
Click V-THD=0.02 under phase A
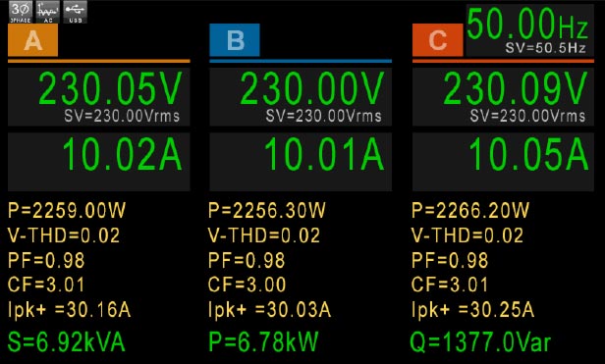click(x=64, y=235)
